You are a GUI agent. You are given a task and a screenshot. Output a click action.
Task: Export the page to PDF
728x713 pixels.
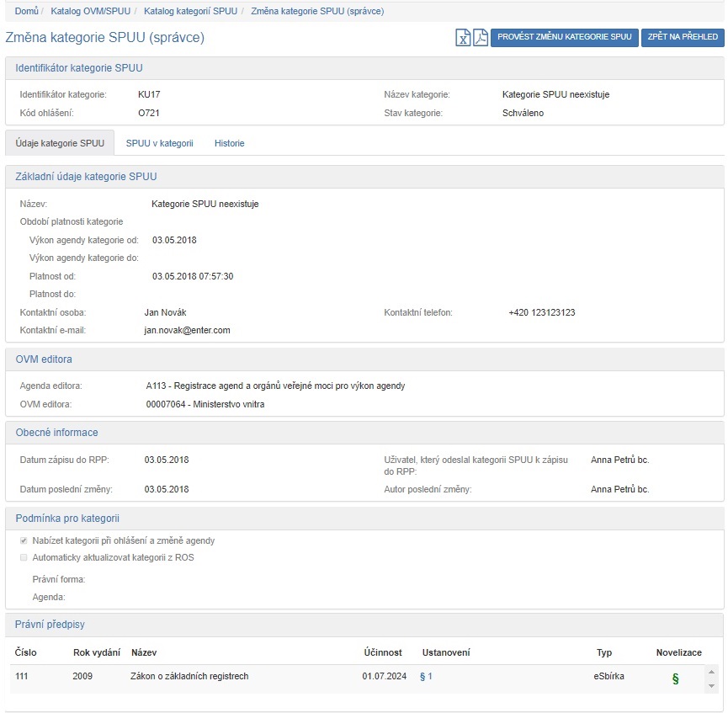pyautogui.click(x=480, y=38)
